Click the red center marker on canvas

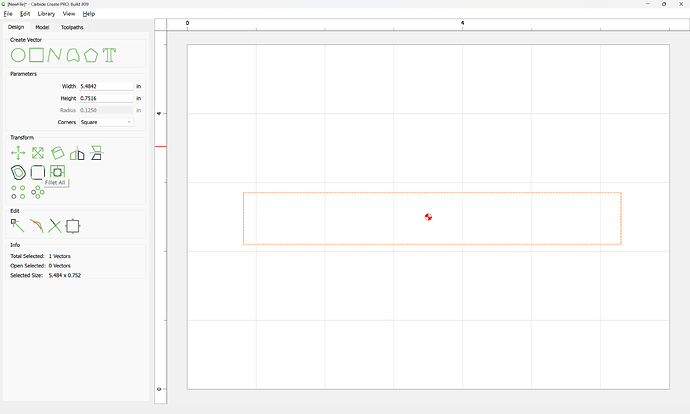[428, 217]
